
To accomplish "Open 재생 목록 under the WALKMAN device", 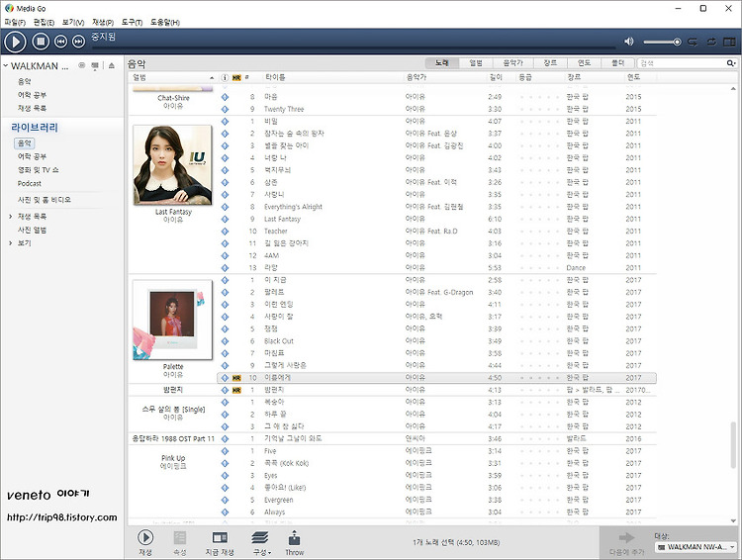I will (x=33, y=108).
